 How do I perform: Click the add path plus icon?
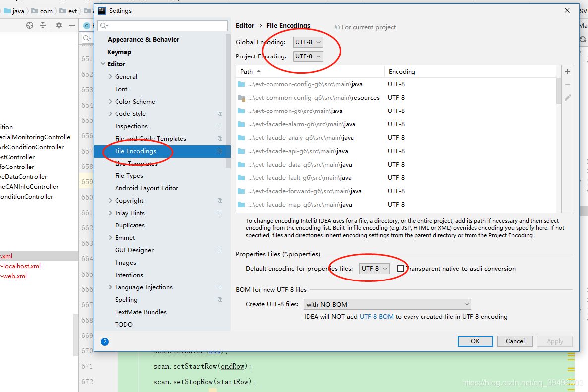[567, 72]
